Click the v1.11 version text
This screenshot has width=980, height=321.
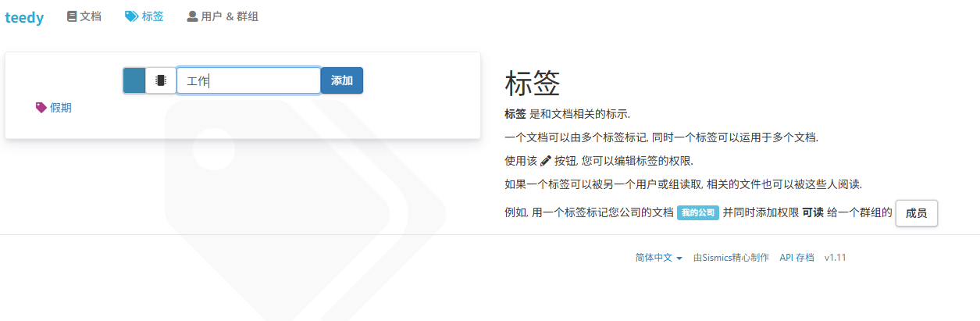tap(836, 258)
